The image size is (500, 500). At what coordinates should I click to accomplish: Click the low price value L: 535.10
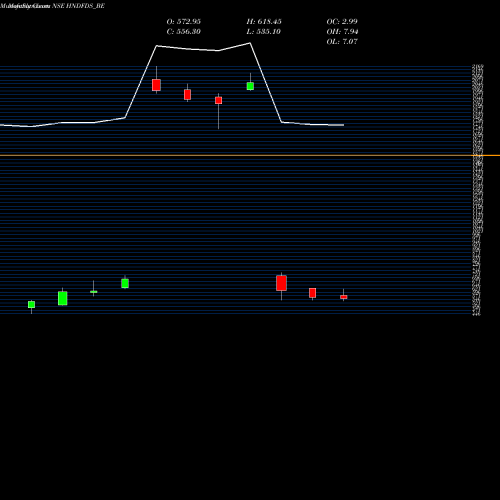click(x=264, y=31)
